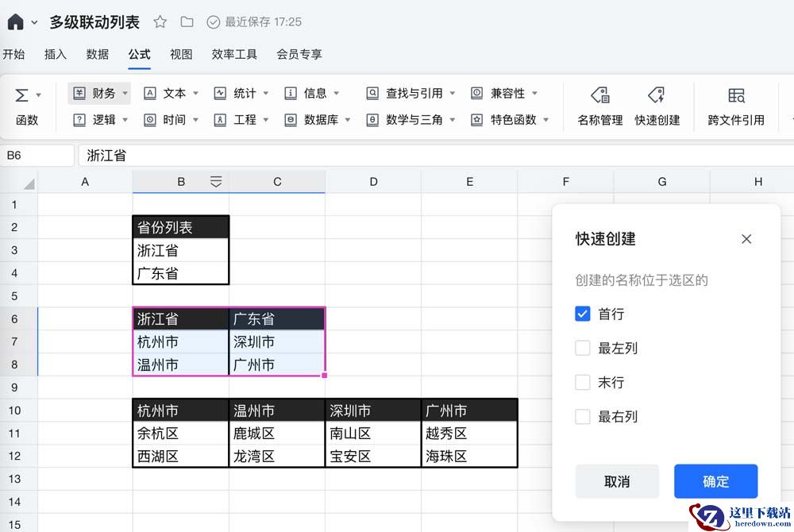Screen dimensions: 794x532
Task: Expand the 财务 functions dropdown
Action: [99, 93]
